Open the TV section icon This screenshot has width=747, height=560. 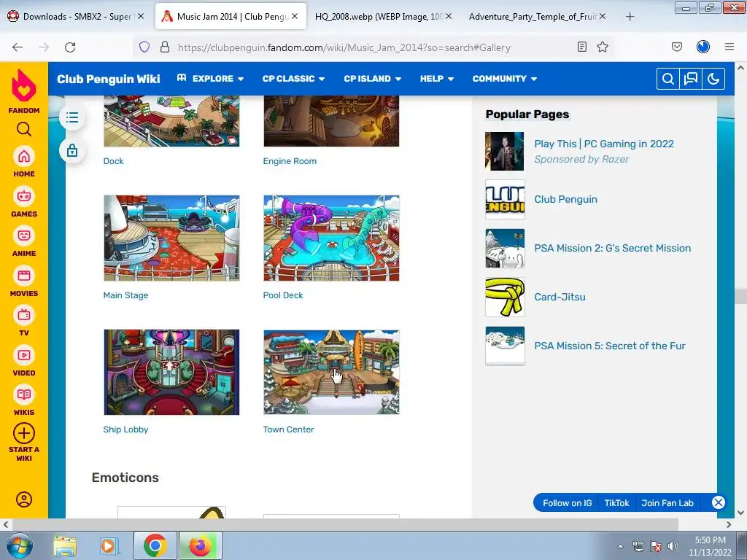(x=24, y=315)
